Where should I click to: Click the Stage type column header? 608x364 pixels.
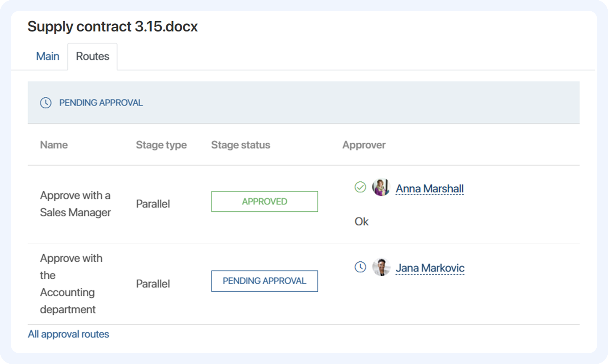(161, 145)
